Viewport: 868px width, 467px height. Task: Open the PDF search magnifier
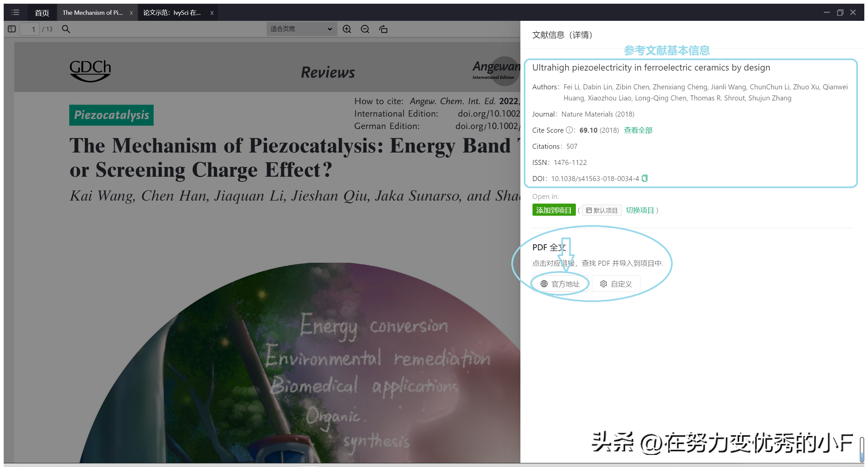pos(66,29)
